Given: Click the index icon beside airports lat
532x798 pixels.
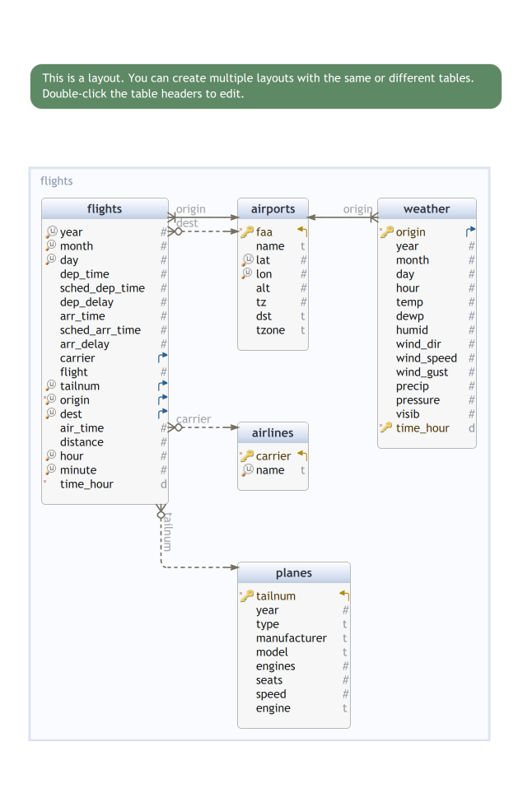Looking at the screenshot, I should 247,260.
